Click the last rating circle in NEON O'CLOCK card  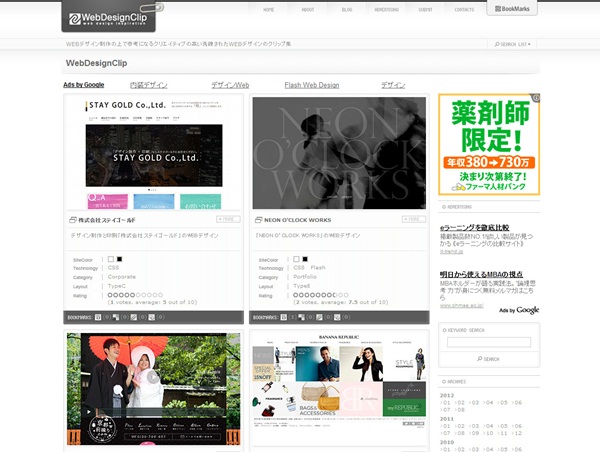click(x=346, y=295)
